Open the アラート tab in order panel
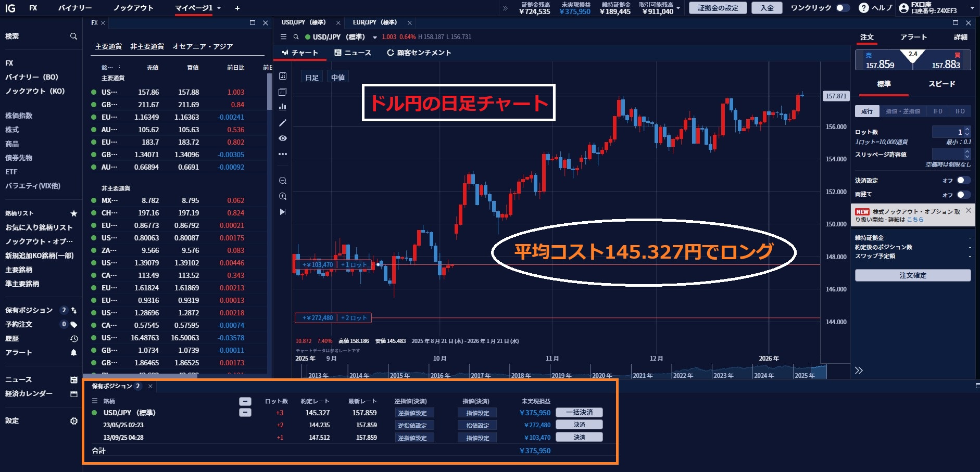 click(913, 37)
